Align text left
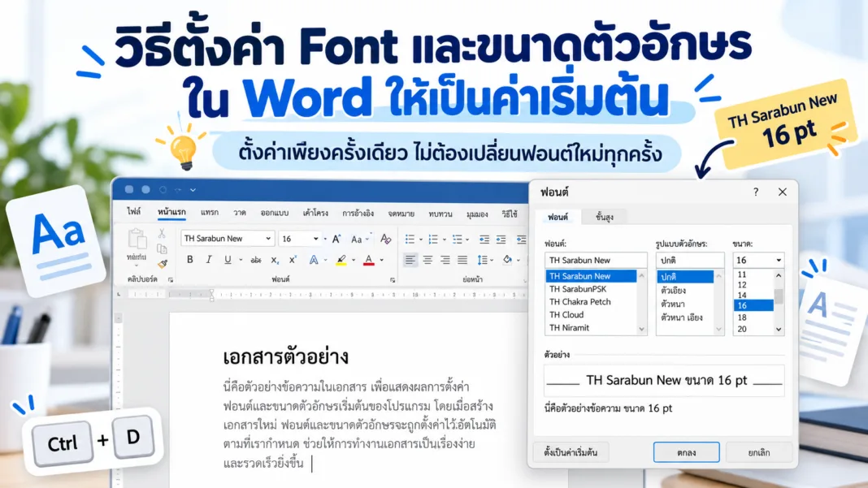The image size is (868, 488). [x=410, y=260]
